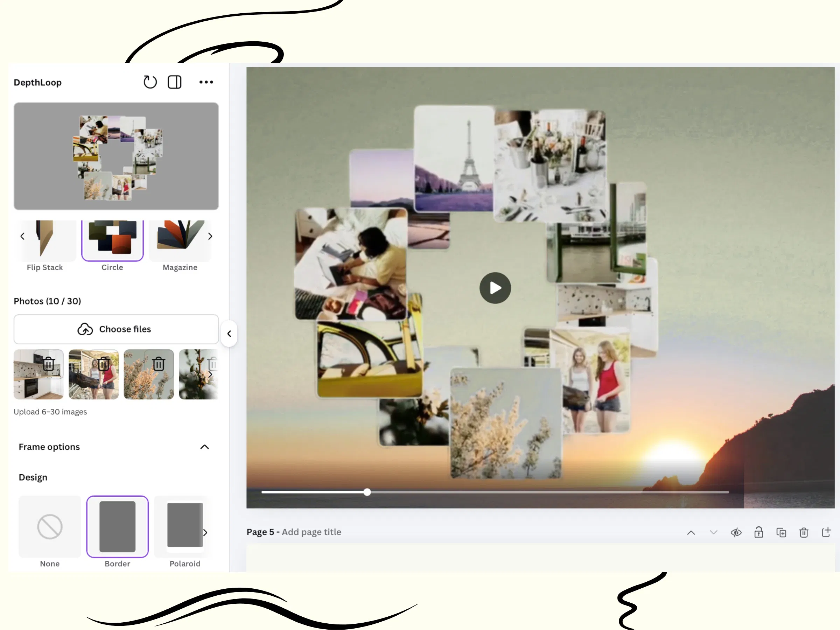Screen dimensions: 840x630
Task: Select the Circle layout
Action: tap(112, 246)
